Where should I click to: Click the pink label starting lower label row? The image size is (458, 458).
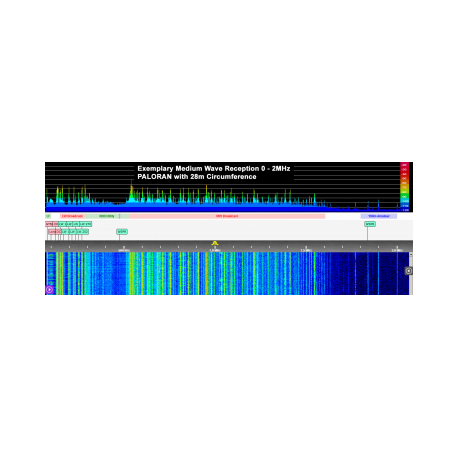coord(52,231)
